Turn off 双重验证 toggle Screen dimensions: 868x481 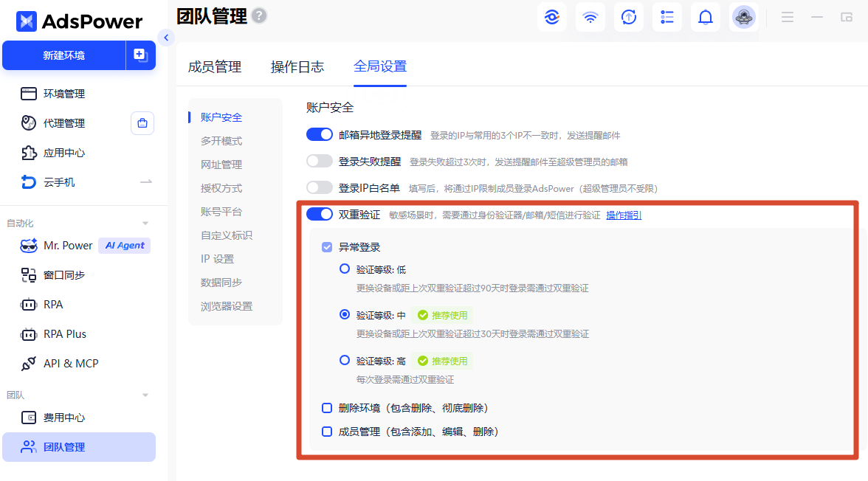click(x=320, y=214)
